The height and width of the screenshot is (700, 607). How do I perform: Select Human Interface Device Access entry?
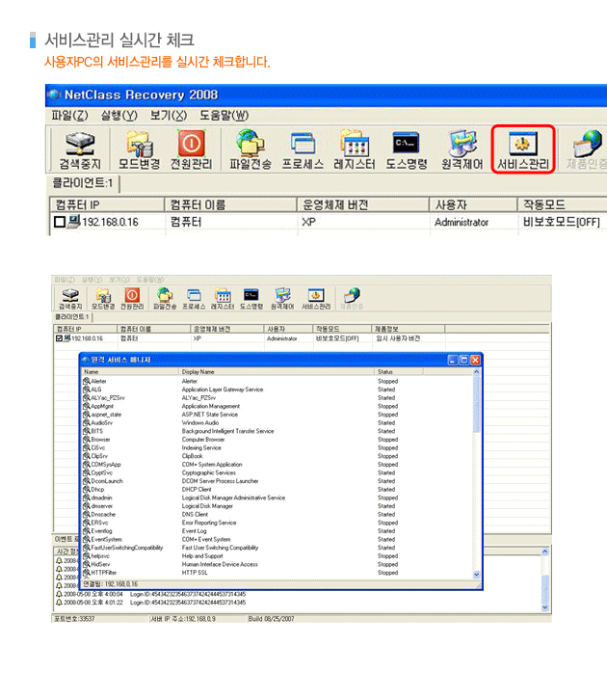click(x=220, y=564)
